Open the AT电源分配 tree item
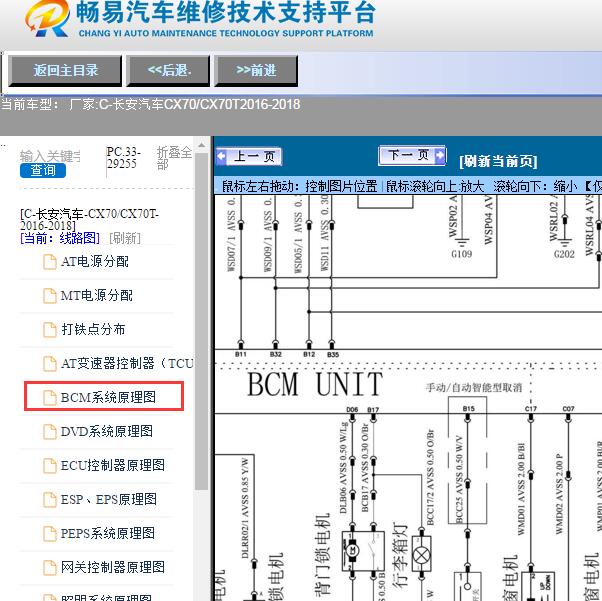This screenshot has height=601, width=602. click(x=95, y=262)
